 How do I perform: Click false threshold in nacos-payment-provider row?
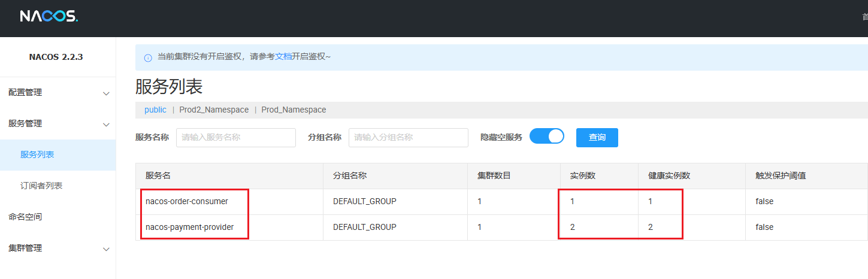pos(764,228)
